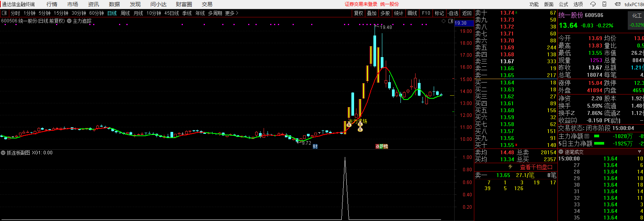Click the 统一股份 600506 stock title
This screenshot has height=221, width=644.
pyautogui.click(x=581, y=15)
